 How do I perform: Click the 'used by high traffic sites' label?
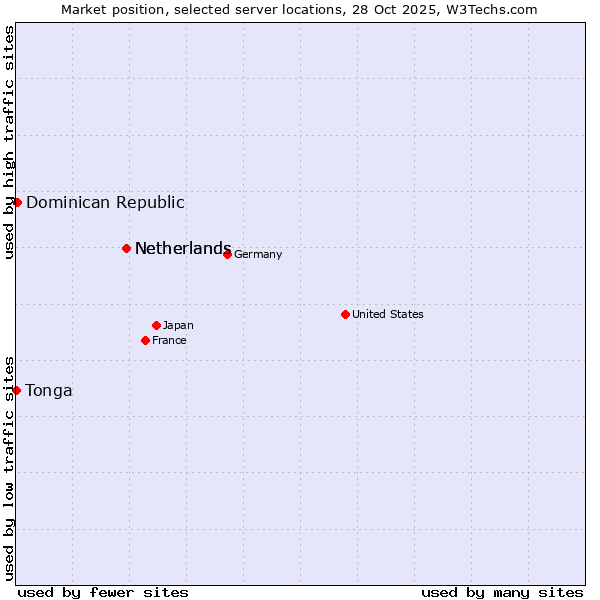pos(9,142)
